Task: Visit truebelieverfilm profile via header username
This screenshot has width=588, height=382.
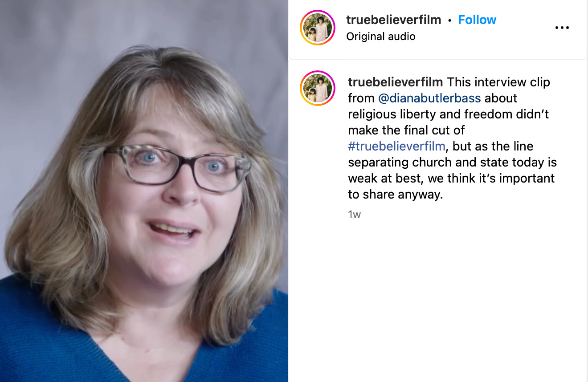Action: [x=394, y=20]
